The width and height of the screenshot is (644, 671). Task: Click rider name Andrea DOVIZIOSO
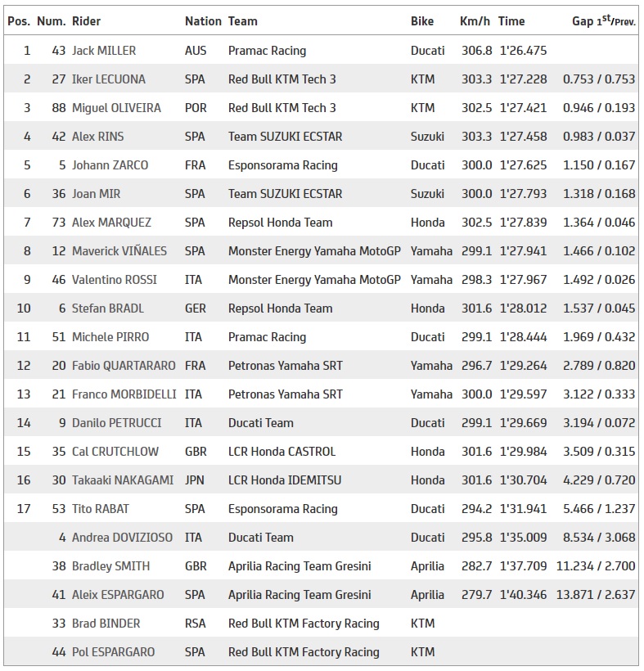pyautogui.click(x=123, y=538)
